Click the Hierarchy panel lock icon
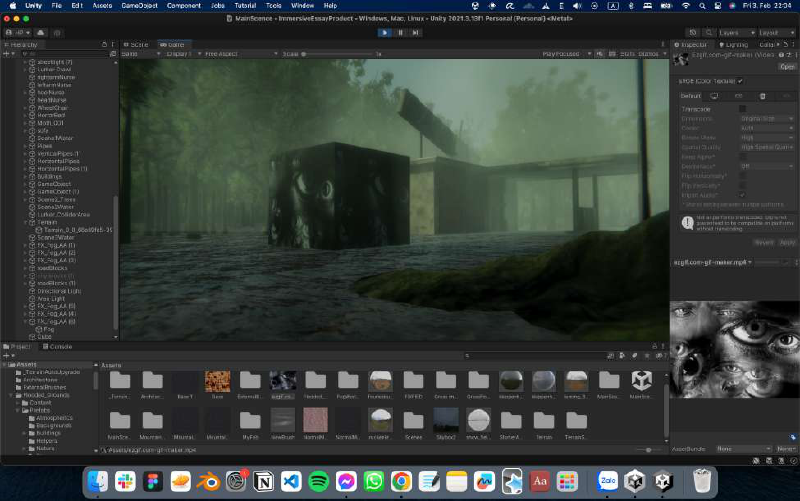The height and width of the screenshot is (501, 800). point(104,45)
